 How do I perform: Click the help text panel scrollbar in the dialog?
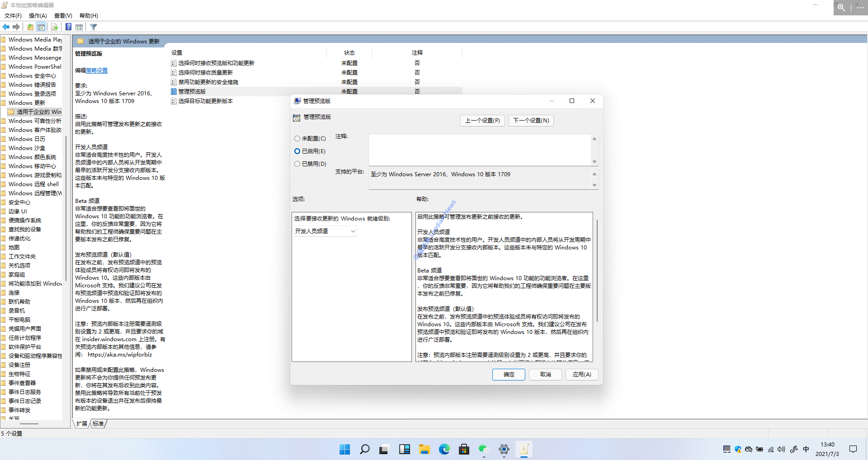(x=597, y=271)
